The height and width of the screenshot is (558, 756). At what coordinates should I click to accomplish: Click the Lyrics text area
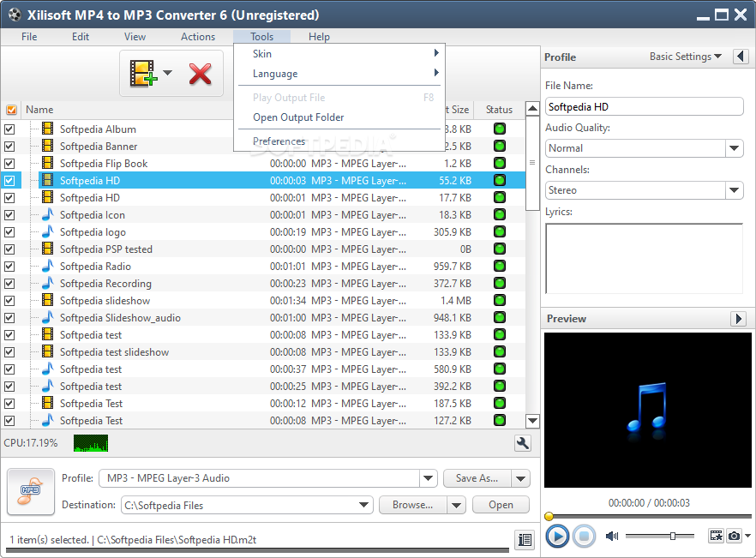click(645, 259)
